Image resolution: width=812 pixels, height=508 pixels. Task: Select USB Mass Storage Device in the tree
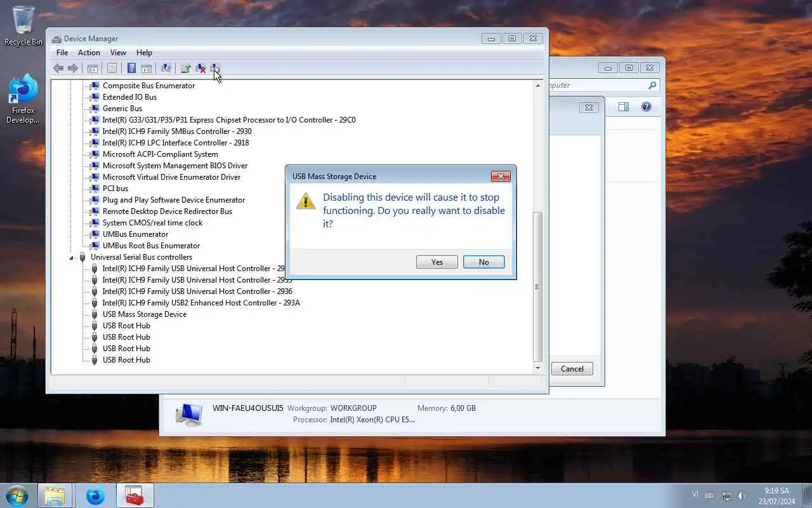(145, 314)
